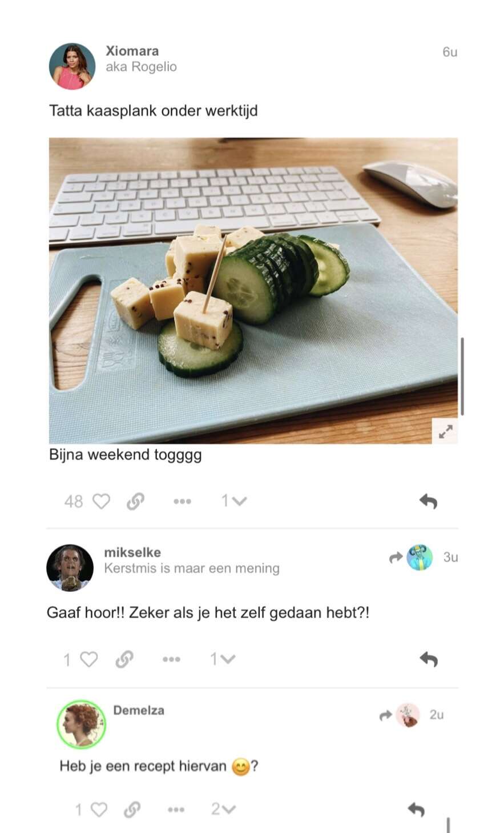The image size is (504, 833).
Task: Expand the 1 reply under Xiomara's post
Action: point(234,501)
